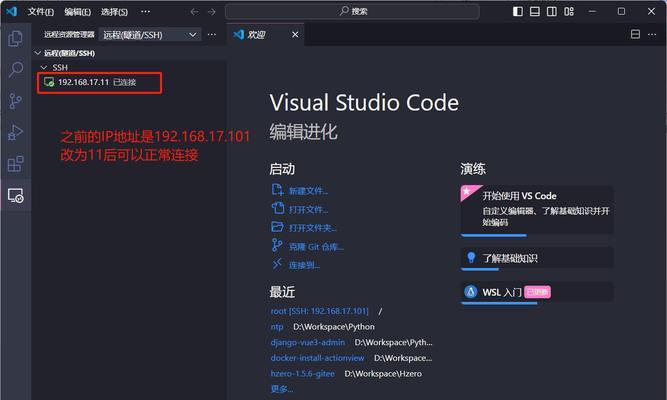Click the split editor layout icon
Image resolution: width=667 pixels, height=400 pixels.
coord(635,34)
